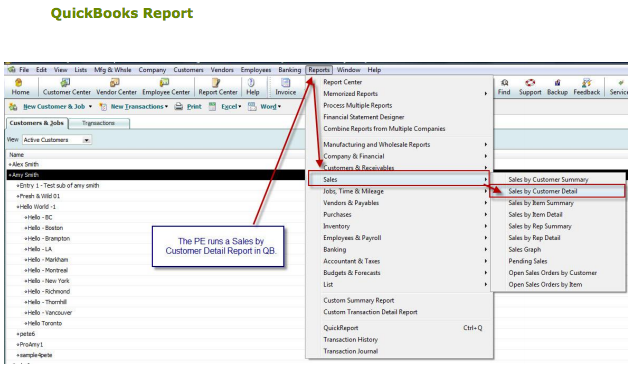
Task: Click the Word export icon
Action: (x=252, y=107)
